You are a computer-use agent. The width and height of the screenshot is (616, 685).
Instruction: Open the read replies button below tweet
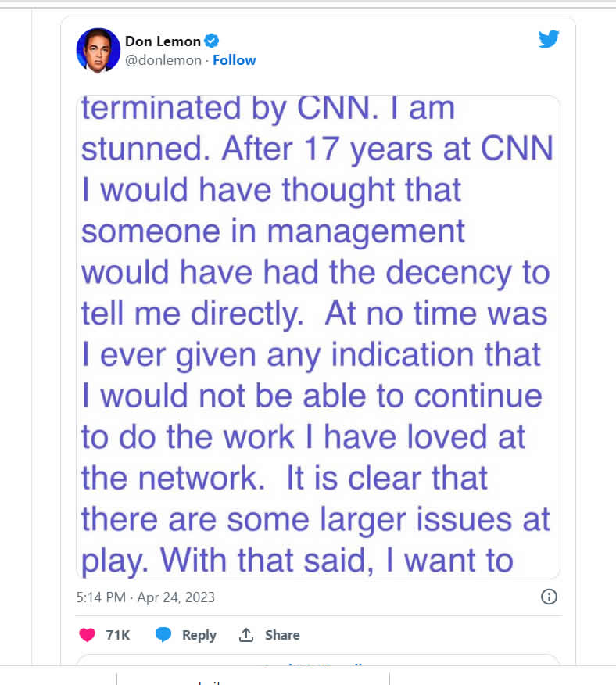pos(318,663)
